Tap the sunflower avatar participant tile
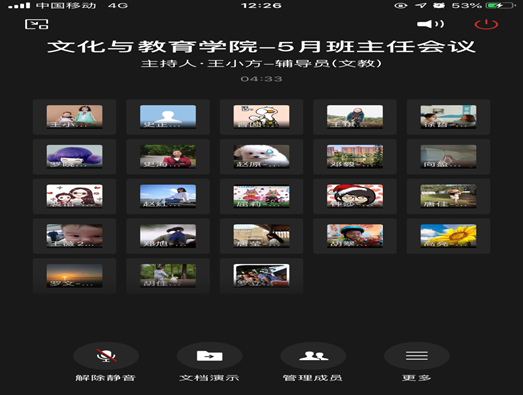The image size is (523, 395). coord(448,236)
